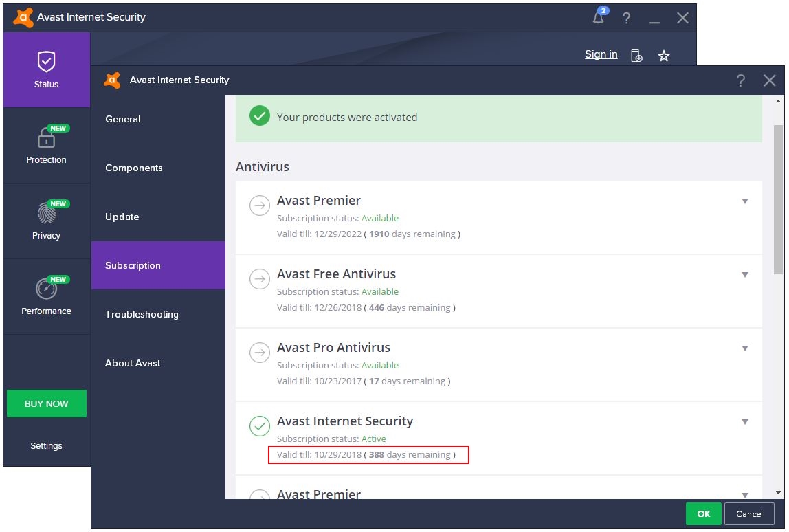This screenshot has width=789, height=532.
Task: Click the green activation success checkmark
Action: pyautogui.click(x=260, y=115)
